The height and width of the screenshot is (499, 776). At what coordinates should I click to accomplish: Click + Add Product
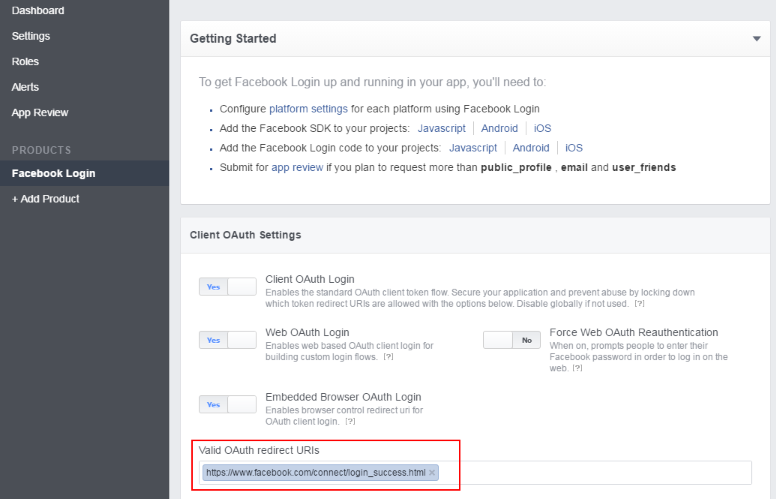coord(45,199)
